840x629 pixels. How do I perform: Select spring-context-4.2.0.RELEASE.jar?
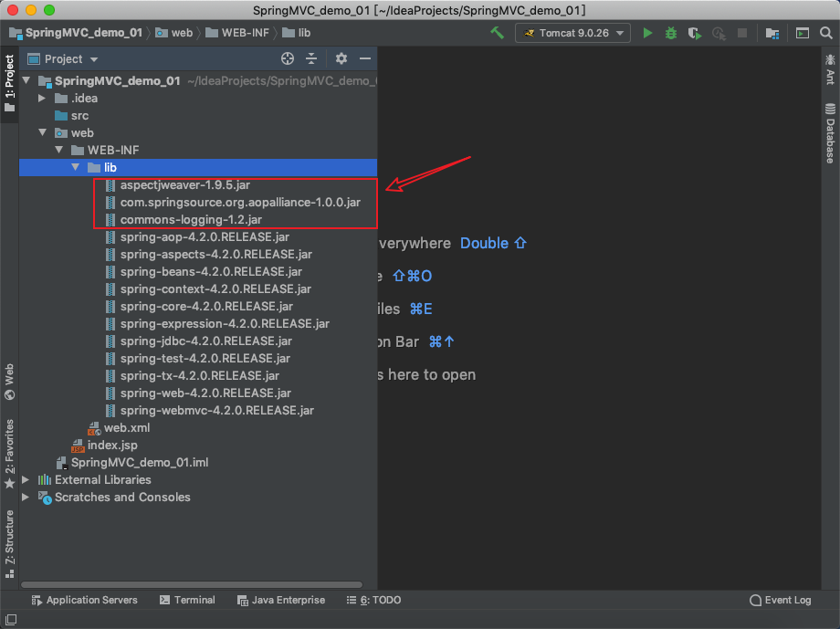point(215,288)
